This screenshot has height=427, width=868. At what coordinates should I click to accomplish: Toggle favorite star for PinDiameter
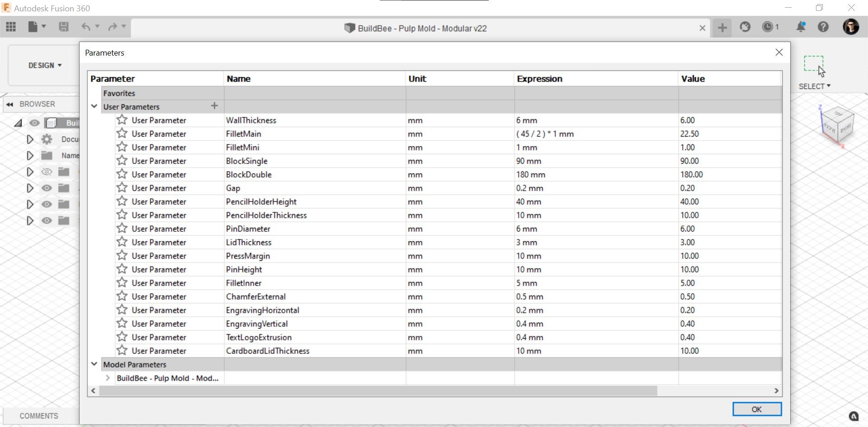122,228
